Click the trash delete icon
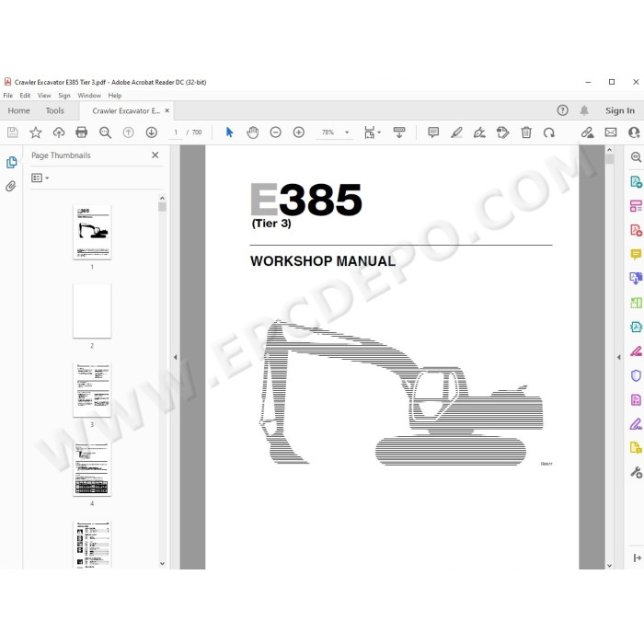The height and width of the screenshot is (644, 644). 526,132
